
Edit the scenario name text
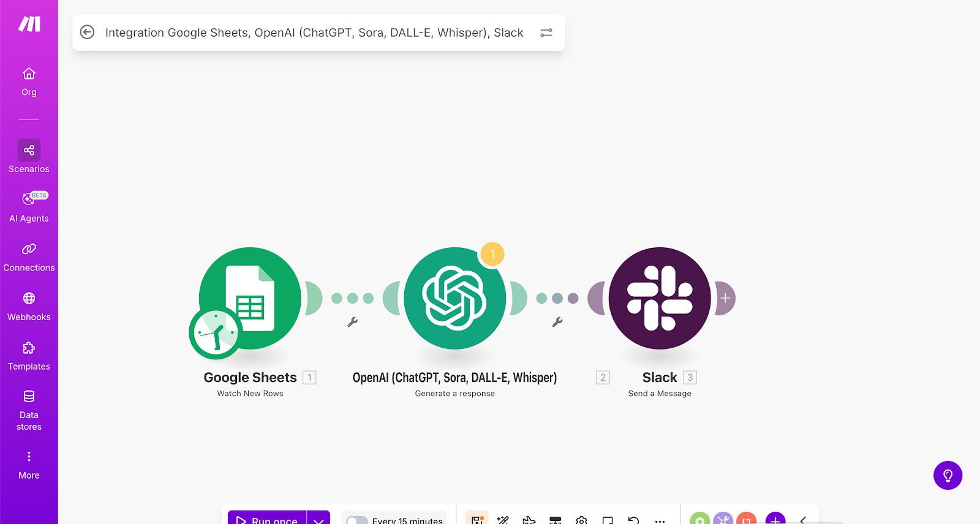314,32
